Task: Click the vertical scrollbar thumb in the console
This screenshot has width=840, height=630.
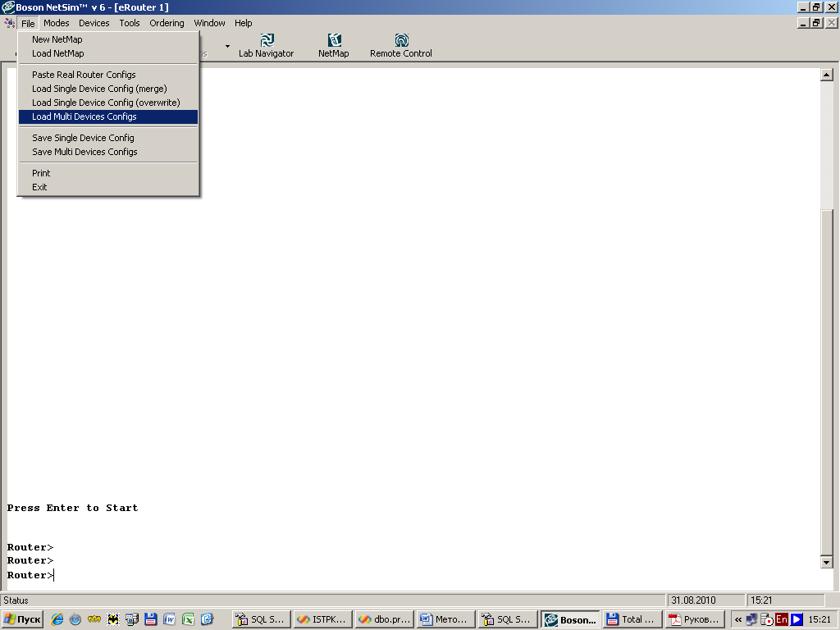Action: 826,382
